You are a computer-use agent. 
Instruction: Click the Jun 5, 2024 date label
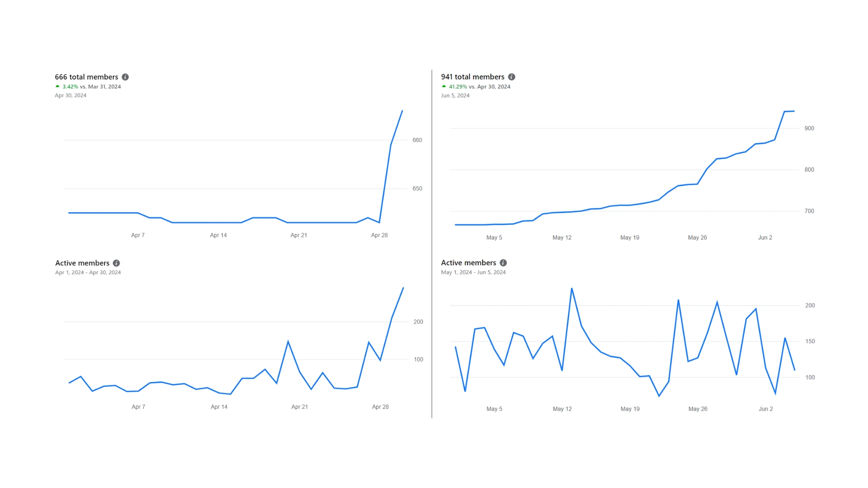pos(455,95)
